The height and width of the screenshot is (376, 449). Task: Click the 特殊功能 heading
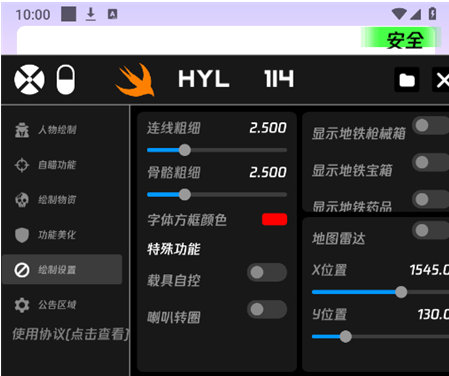tap(174, 249)
